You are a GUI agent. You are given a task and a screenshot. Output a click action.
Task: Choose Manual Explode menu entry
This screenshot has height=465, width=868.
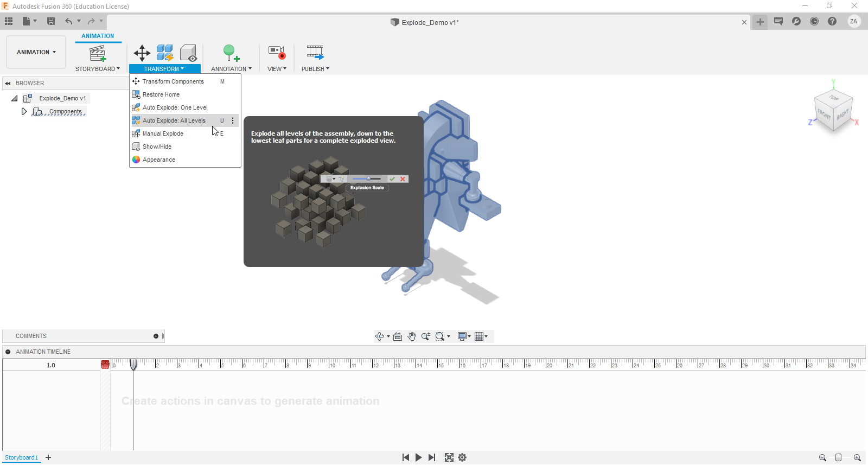(x=185, y=133)
